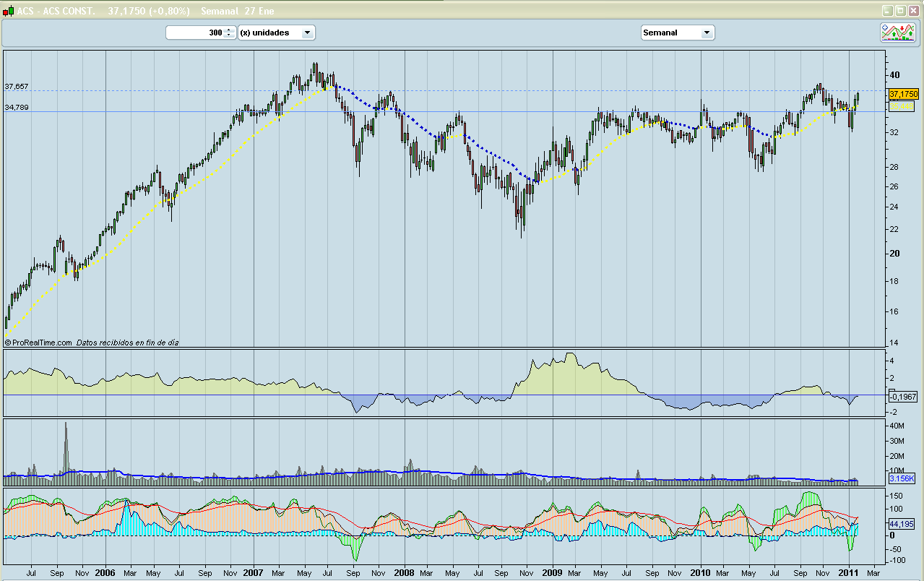Click the 14 mark on the price axis

[x=894, y=343]
